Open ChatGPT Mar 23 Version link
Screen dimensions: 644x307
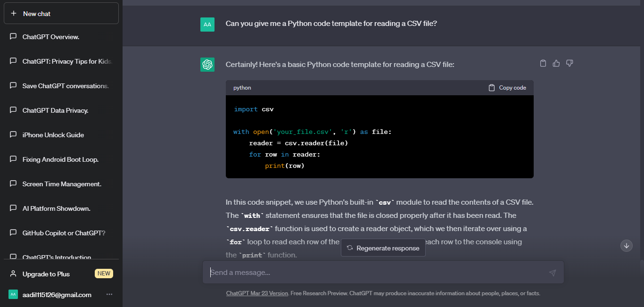click(257, 293)
